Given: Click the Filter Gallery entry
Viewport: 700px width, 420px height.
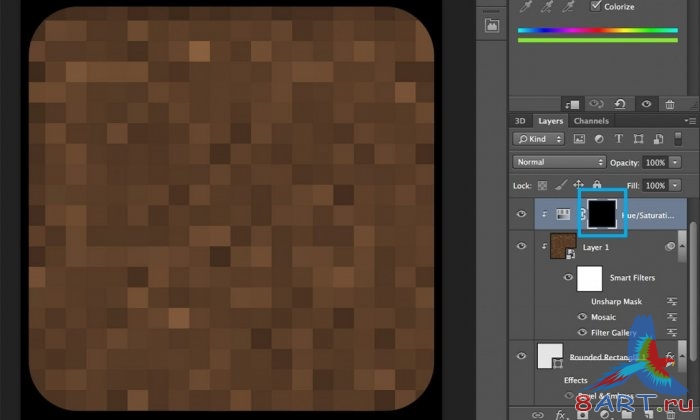Looking at the screenshot, I should (614, 333).
